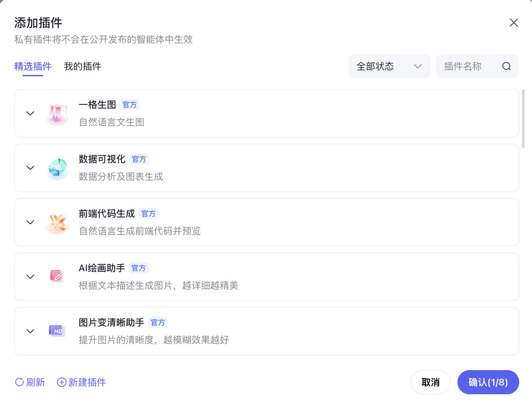The height and width of the screenshot is (402, 532).
Task: Click the 一格生图 plugin icon
Action: tap(57, 114)
